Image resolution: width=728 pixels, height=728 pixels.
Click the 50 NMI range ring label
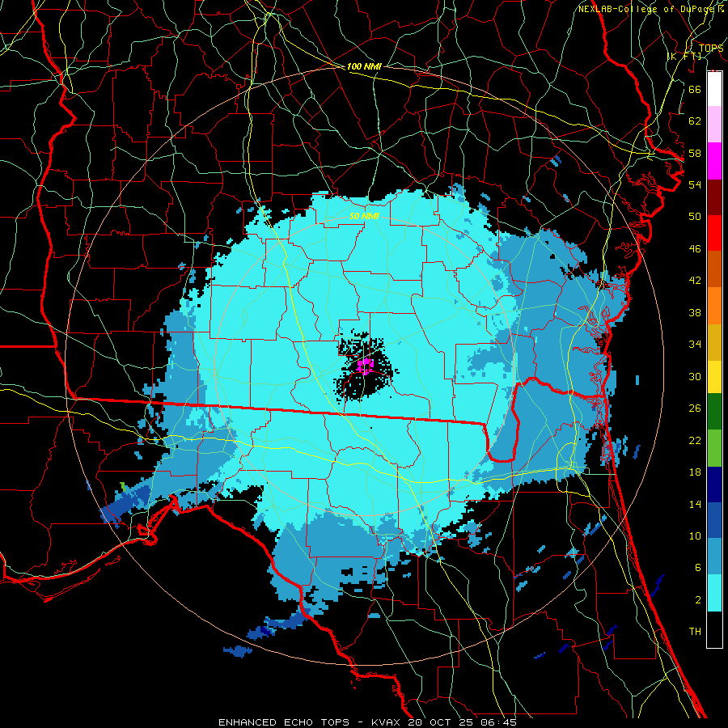[x=364, y=216]
